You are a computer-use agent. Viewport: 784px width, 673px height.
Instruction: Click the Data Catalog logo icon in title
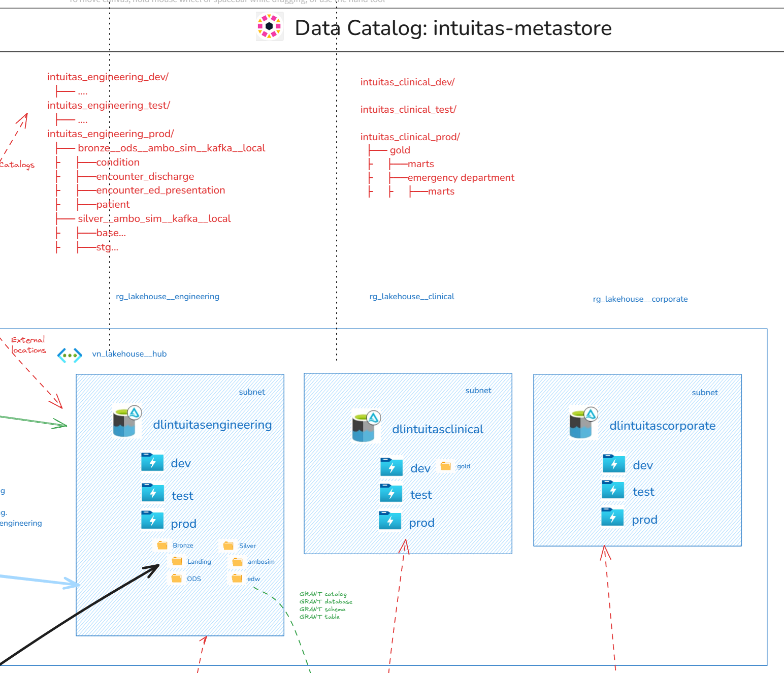click(270, 27)
